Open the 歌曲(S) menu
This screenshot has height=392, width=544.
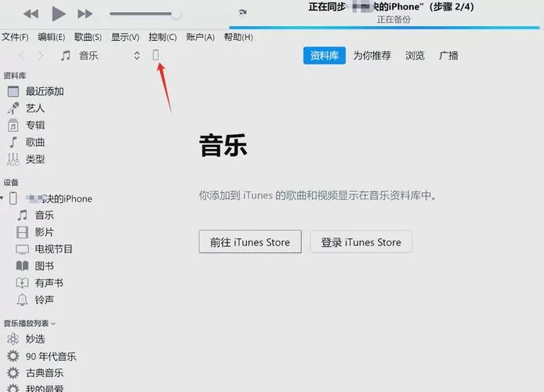88,37
